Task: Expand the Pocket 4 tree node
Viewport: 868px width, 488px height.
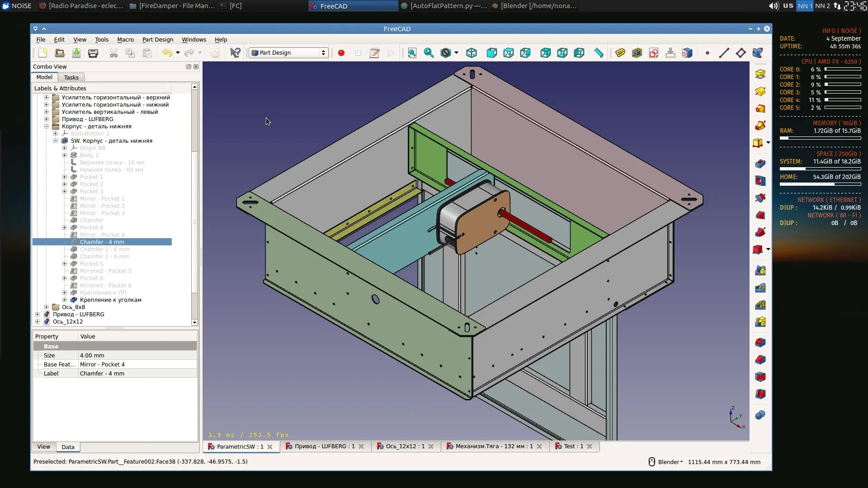Action: tap(64, 228)
